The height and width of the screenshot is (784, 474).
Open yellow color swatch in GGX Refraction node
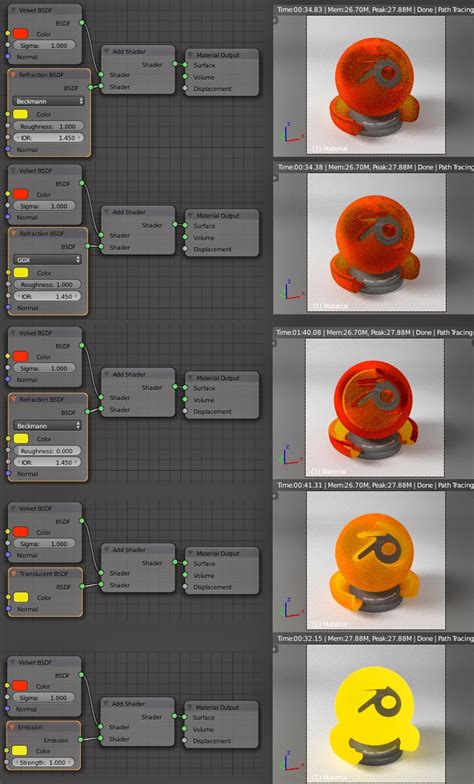pyautogui.click(x=20, y=273)
